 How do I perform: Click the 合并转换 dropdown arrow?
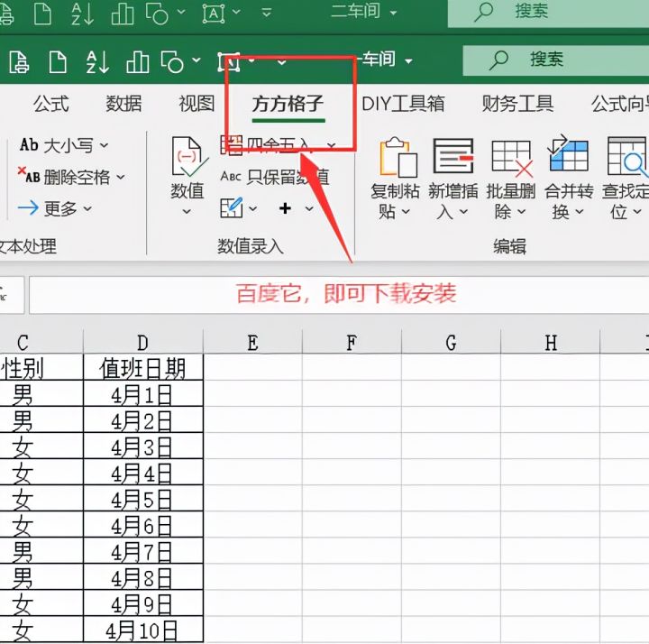[580, 212]
